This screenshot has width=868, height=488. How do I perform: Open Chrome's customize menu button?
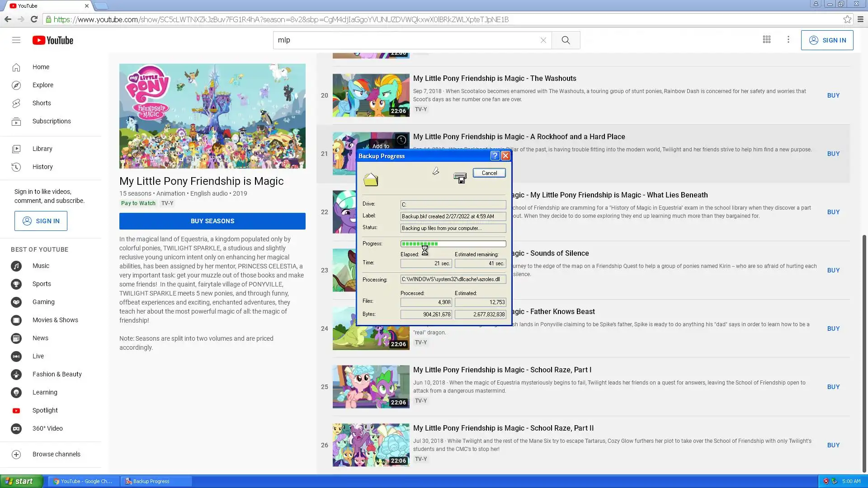[x=860, y=19]
